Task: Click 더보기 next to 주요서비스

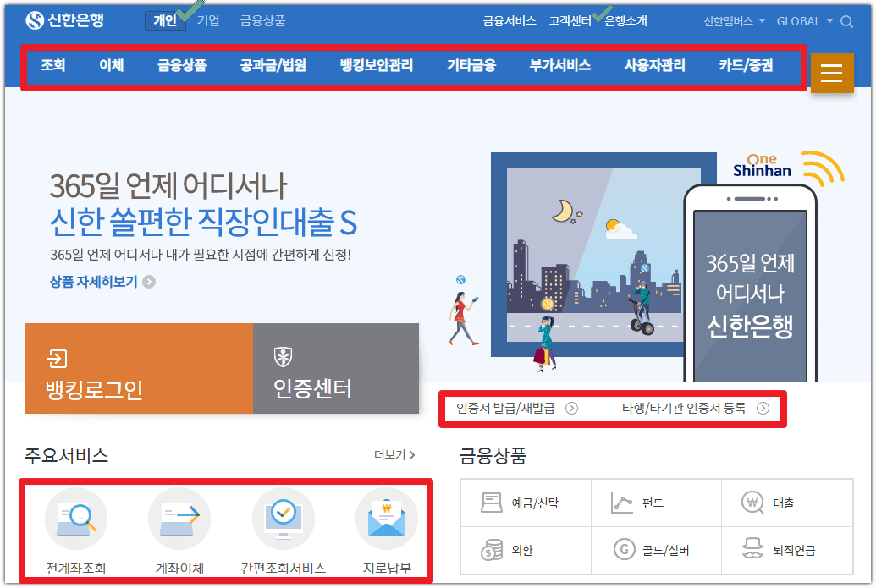Action: tap(391, 453)
